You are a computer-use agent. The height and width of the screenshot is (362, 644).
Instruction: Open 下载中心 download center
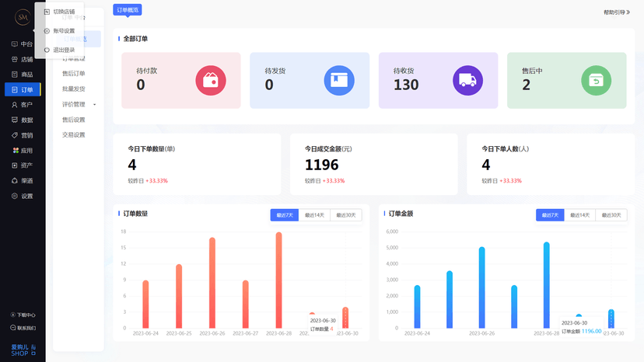click(x=23, y=315)
